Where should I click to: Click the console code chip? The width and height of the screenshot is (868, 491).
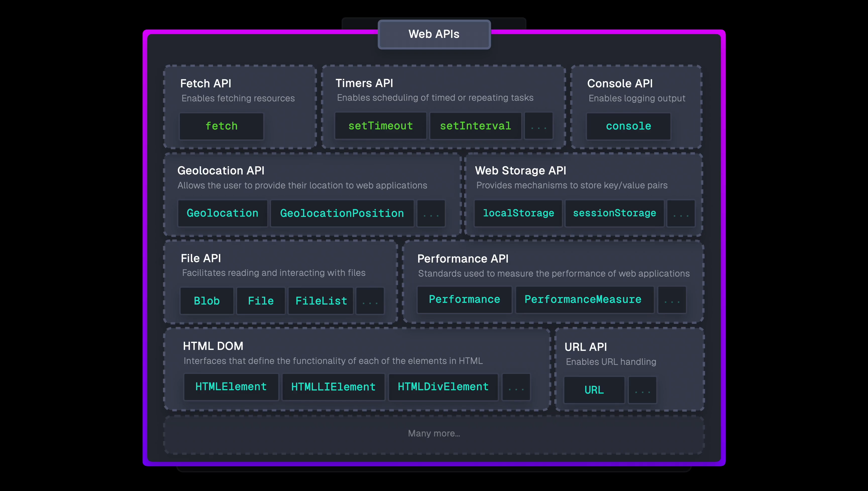[x=628, y=126]
